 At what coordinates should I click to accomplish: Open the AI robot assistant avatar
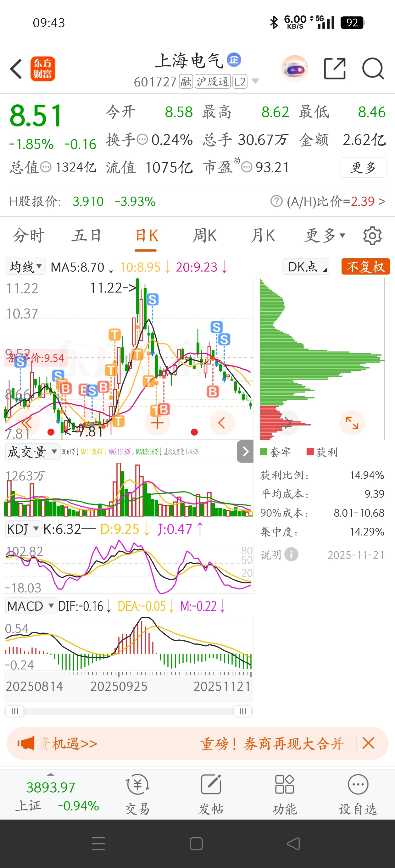pyautogui.click(x=295, y=69)
